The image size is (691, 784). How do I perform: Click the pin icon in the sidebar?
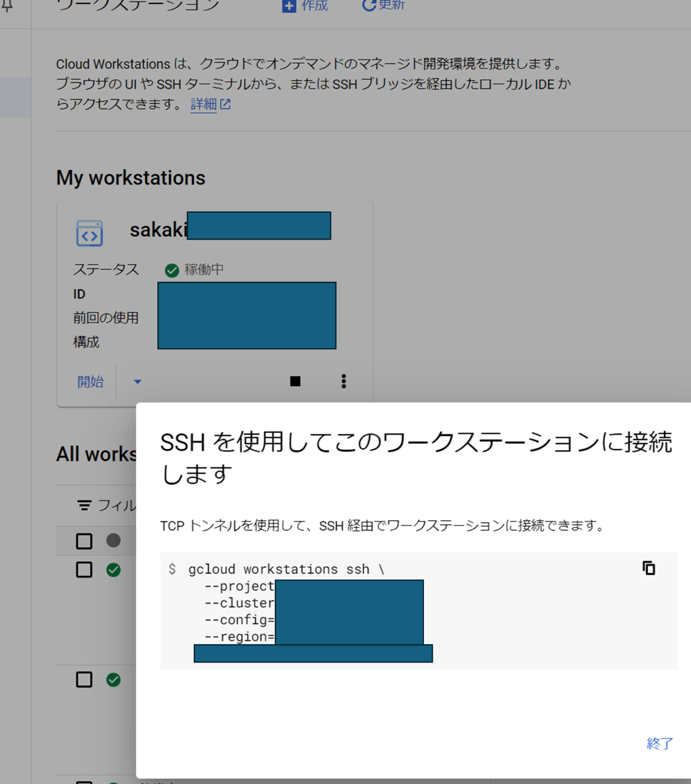pyautogui.click(x=7, y=6)
